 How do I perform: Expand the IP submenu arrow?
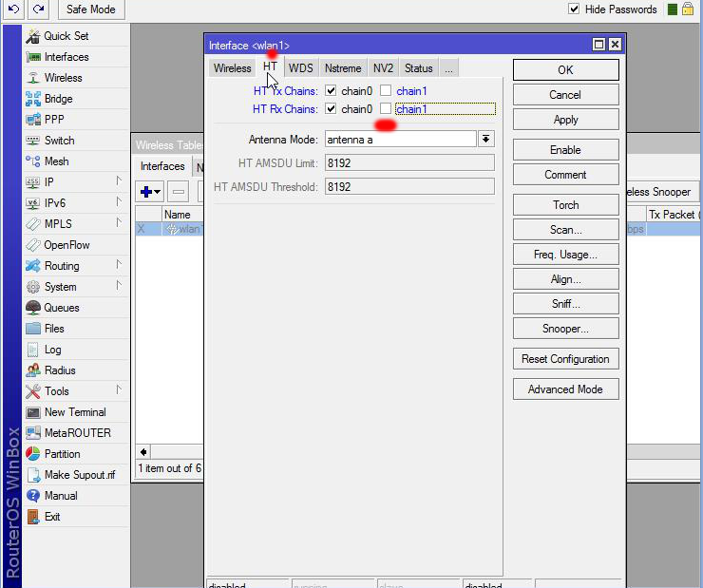tap(119, 181)
